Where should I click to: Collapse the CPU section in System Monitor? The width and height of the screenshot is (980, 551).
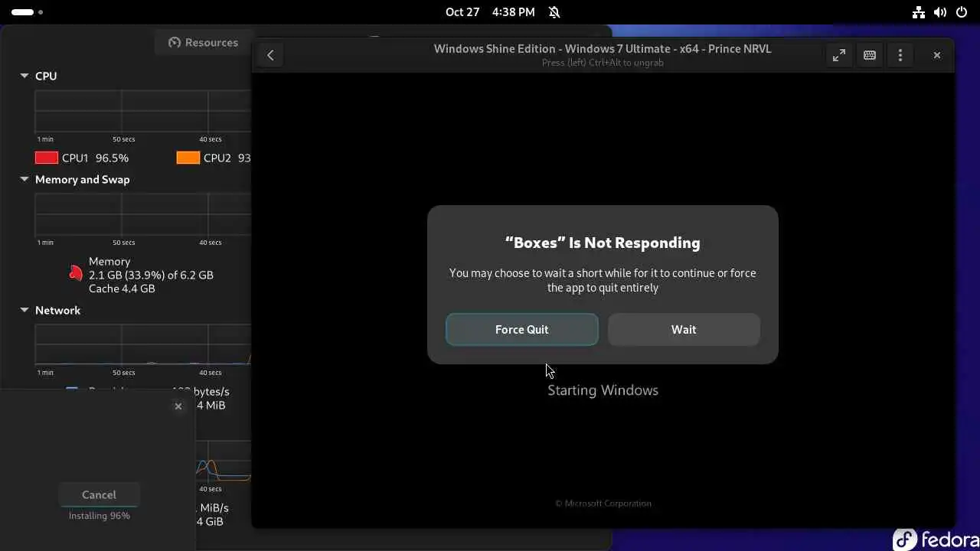(x=24, y=76)
